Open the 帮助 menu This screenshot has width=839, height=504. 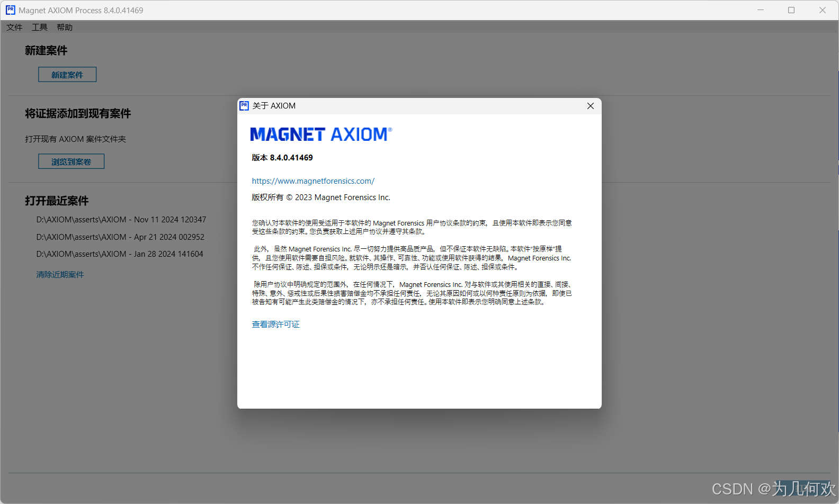(65, 27)
